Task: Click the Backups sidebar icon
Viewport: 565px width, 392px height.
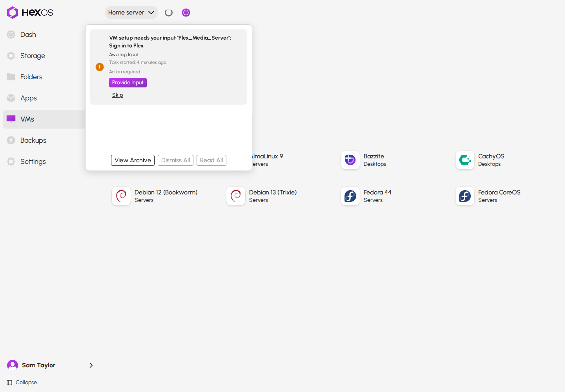Action: point(11,140)
